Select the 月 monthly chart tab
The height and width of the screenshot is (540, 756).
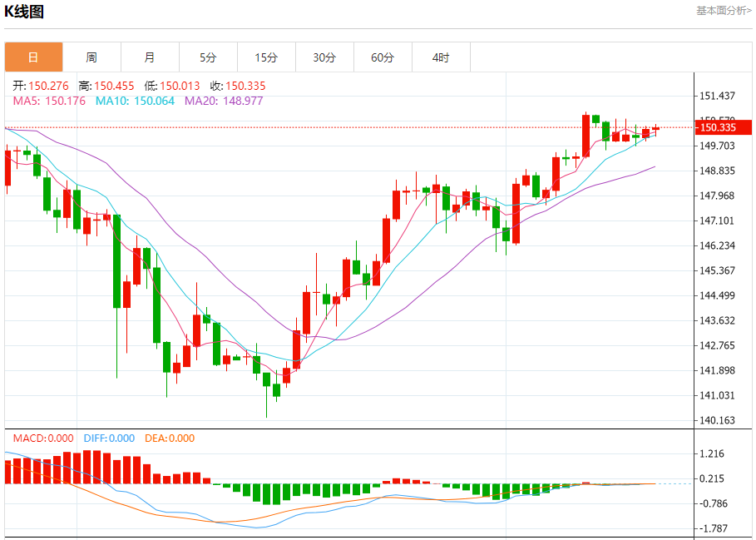(x=150, y=57)
